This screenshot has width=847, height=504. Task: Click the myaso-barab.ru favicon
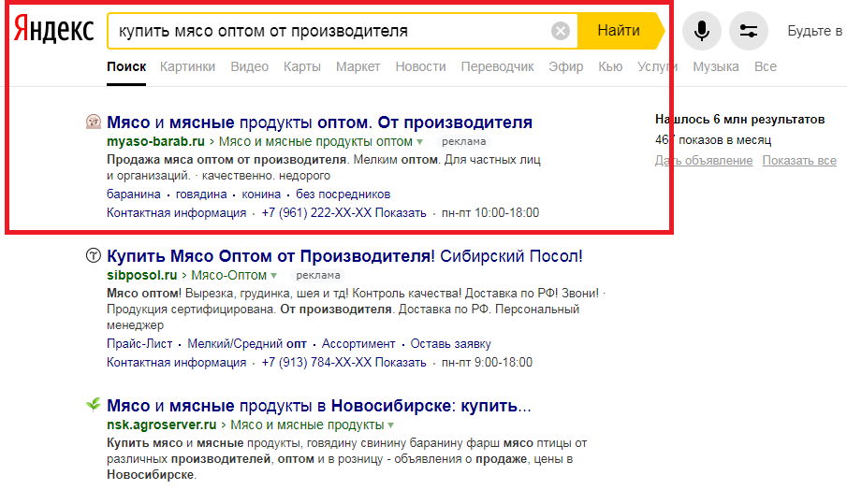click(94, 122)
